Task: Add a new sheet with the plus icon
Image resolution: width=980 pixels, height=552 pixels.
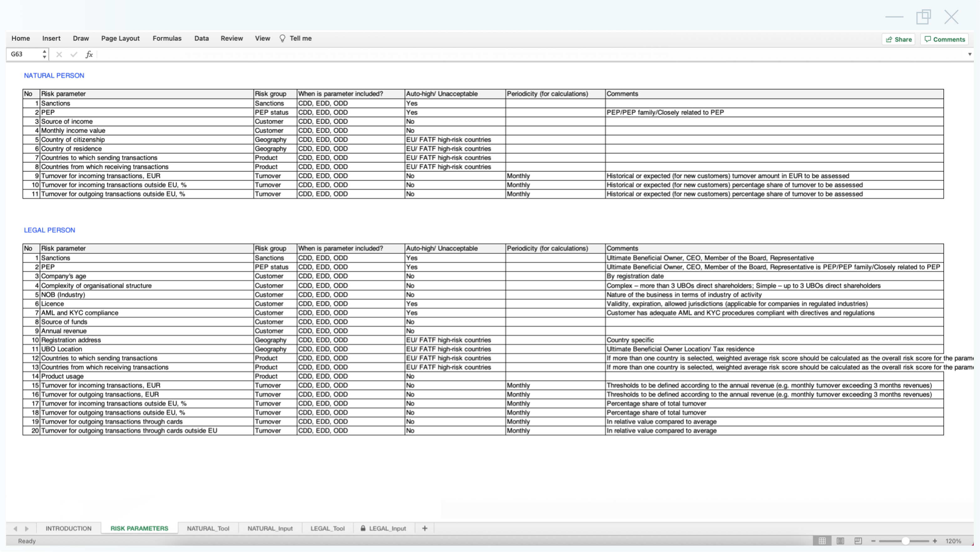Action: [424, 528]
